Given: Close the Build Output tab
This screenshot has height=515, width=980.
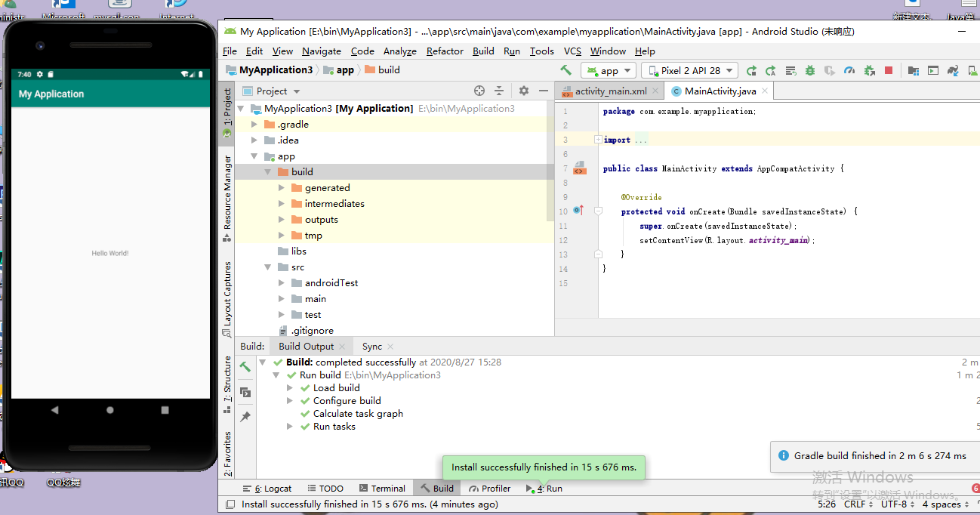Looking at the screenshot, I should [x=343, y=347].
